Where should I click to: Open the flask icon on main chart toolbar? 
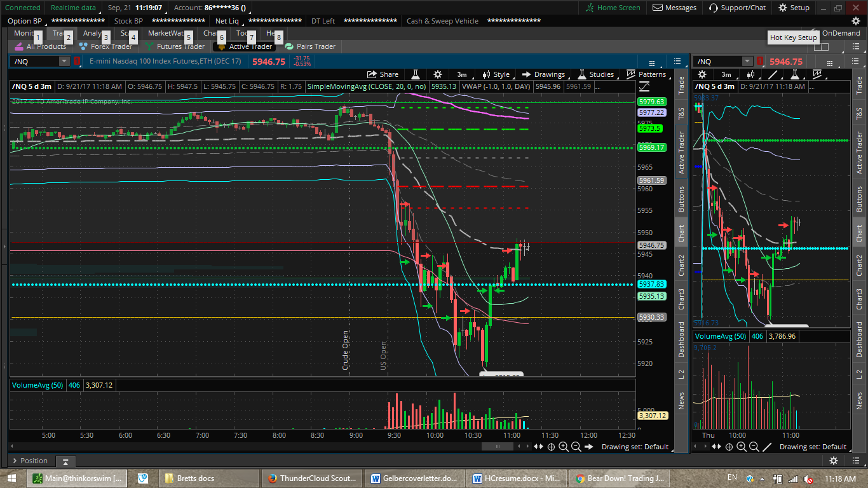click(x=415, y=74)
